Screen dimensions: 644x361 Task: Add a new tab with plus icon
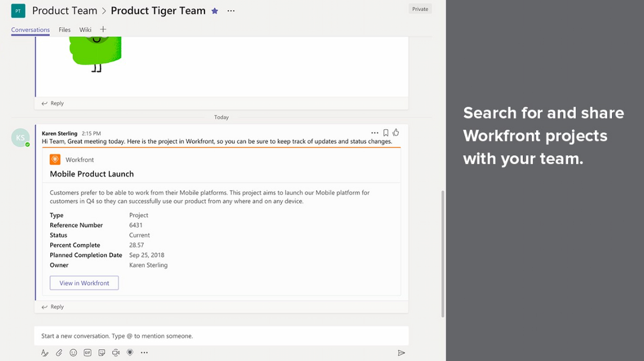(x=103, y=30)
